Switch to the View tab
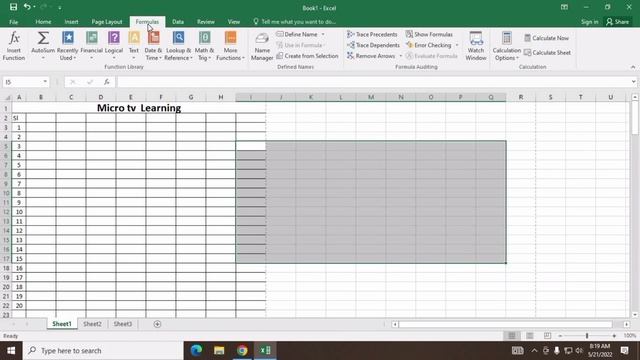 point(234,22)
